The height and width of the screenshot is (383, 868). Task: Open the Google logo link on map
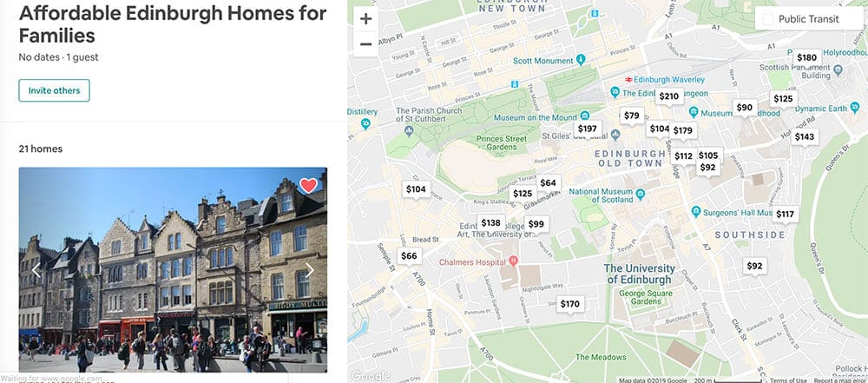371,376
